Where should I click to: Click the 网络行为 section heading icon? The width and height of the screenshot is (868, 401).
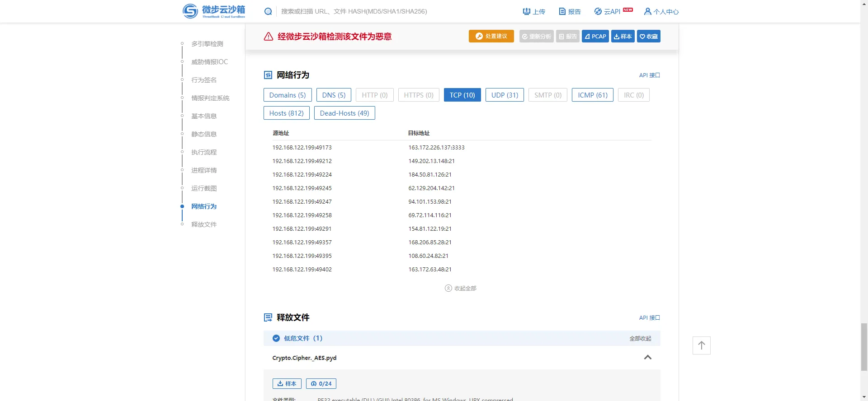268,75
